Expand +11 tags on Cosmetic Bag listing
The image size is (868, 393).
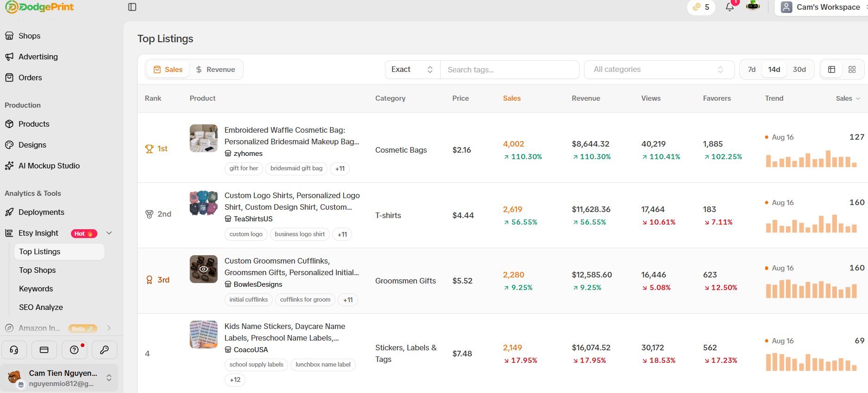[340, 169]
